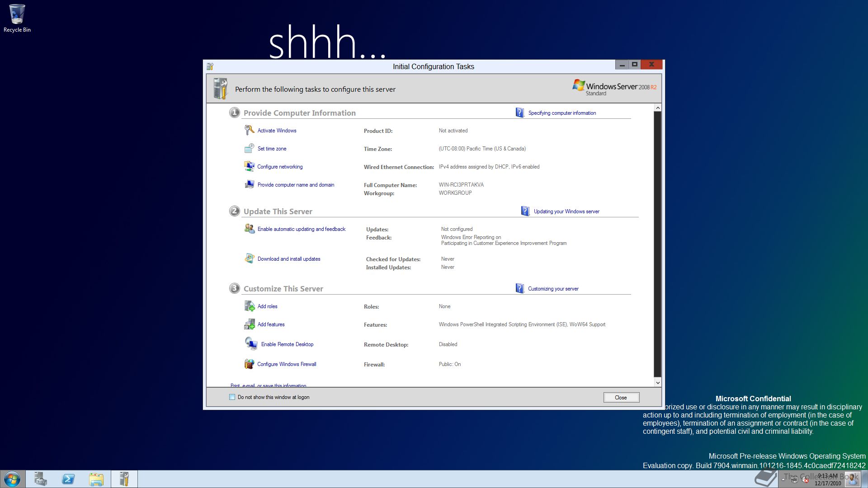
Task: Click help icon for Customizing your server
Action: [520, 288]
